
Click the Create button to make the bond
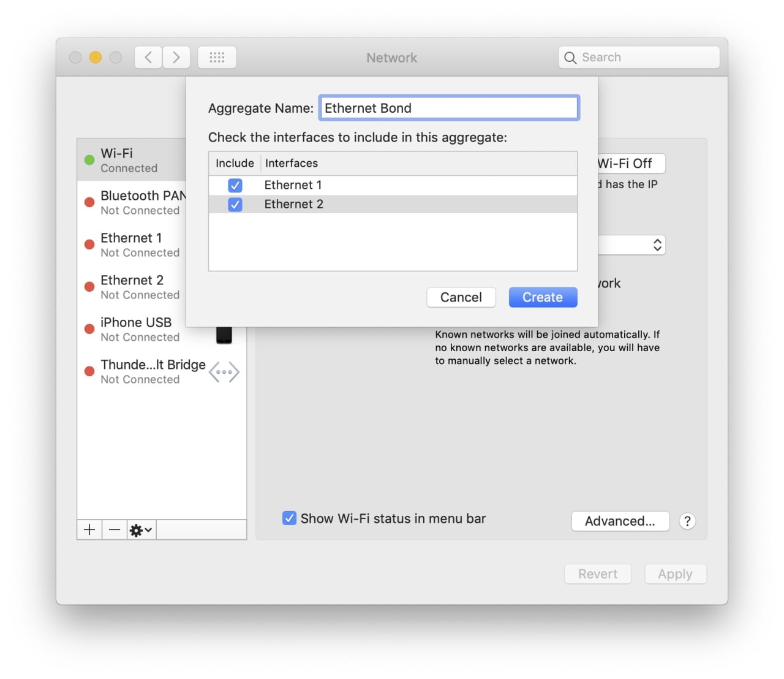pos(542,297)
